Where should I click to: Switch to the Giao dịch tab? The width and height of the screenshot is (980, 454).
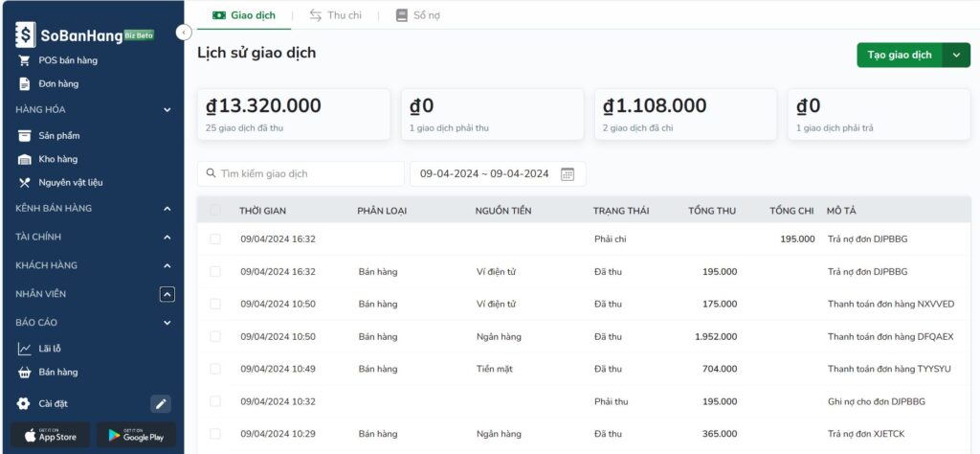[244, 15]
